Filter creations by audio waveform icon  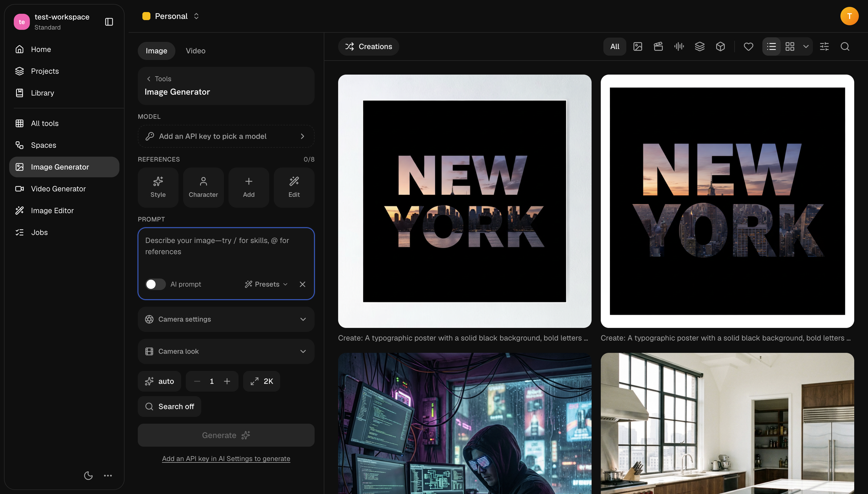[679, 46]
